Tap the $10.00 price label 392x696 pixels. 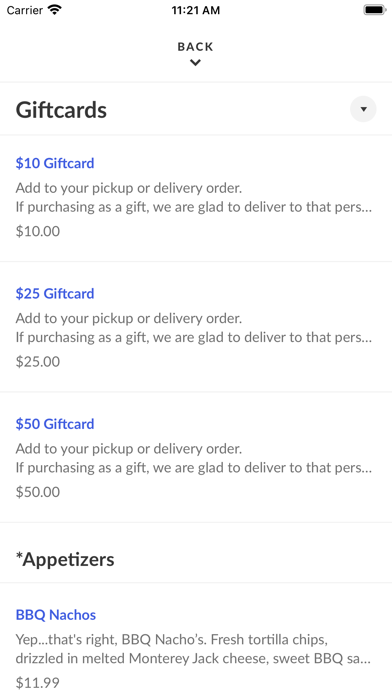[x=38, y=231]
